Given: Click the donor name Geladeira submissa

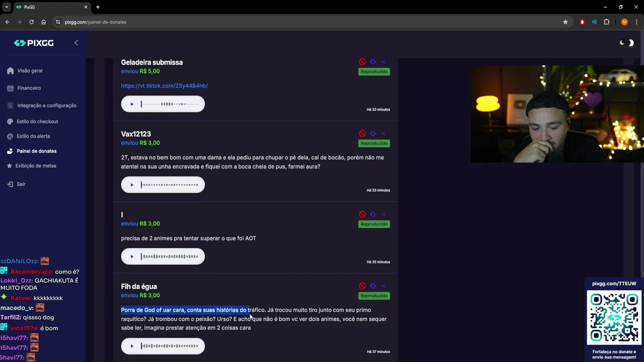Looking at the screenshot, I should pyautogui.click(x=152, y=62).
